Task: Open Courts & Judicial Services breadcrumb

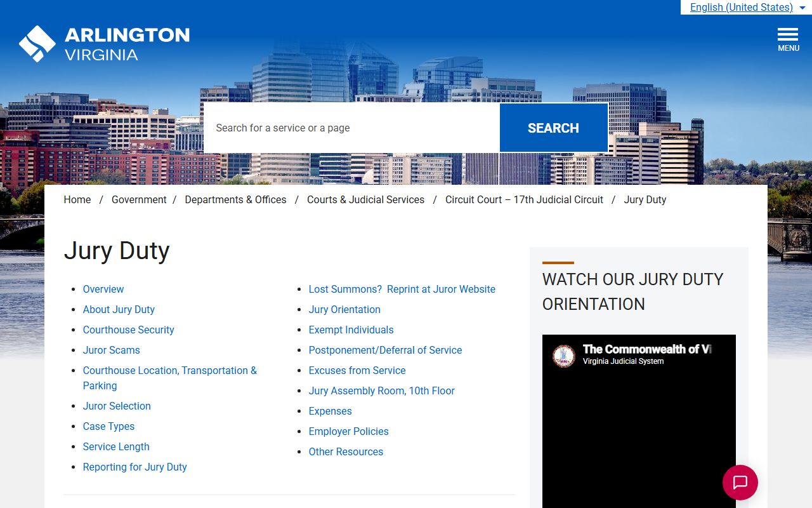Action: (365, 199)
